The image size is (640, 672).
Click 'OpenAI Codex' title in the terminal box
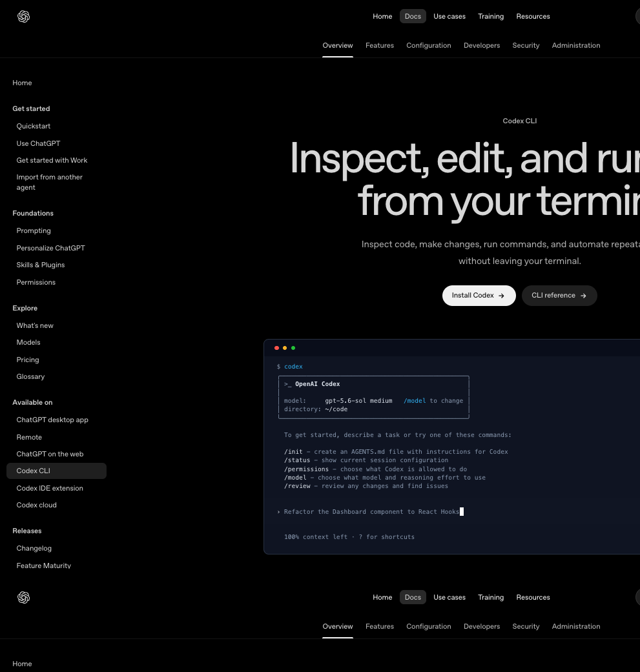click(317, 384)
